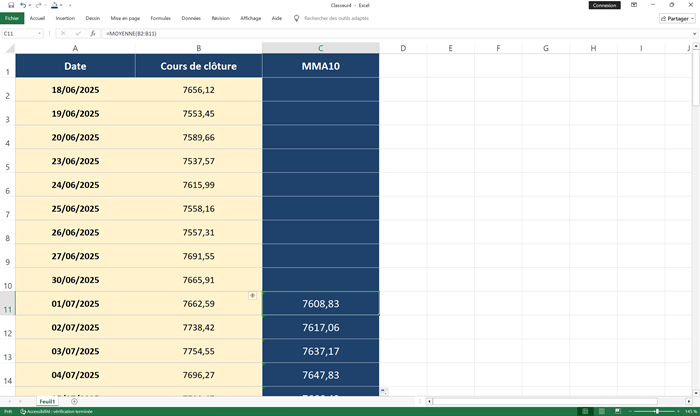This screenshot has width=700, height=416.
Task: Cancel formula entry with the X icon
Action: coord(64,33)
